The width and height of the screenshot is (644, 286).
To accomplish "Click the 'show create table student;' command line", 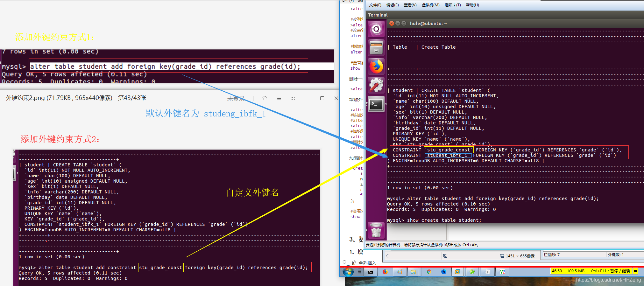I will (x=451, y=220).
